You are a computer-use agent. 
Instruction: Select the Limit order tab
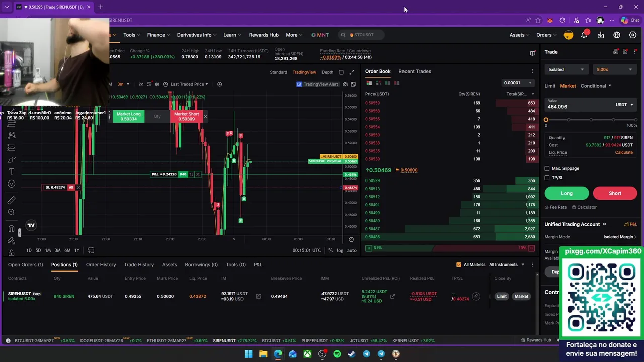pos(550,86)
